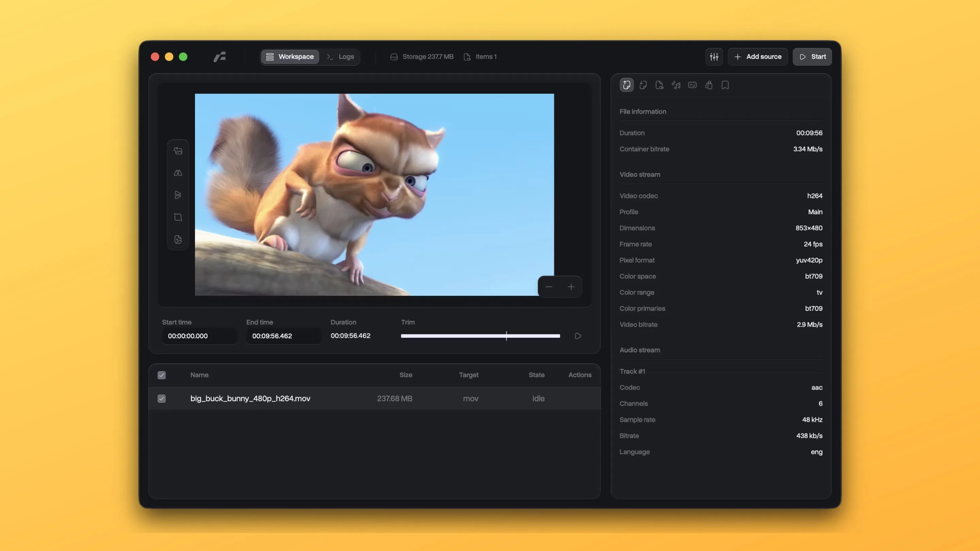The image size is (980, 551).
Task: Click the rotate image icon beside the preview
Action: coord(178,151)
